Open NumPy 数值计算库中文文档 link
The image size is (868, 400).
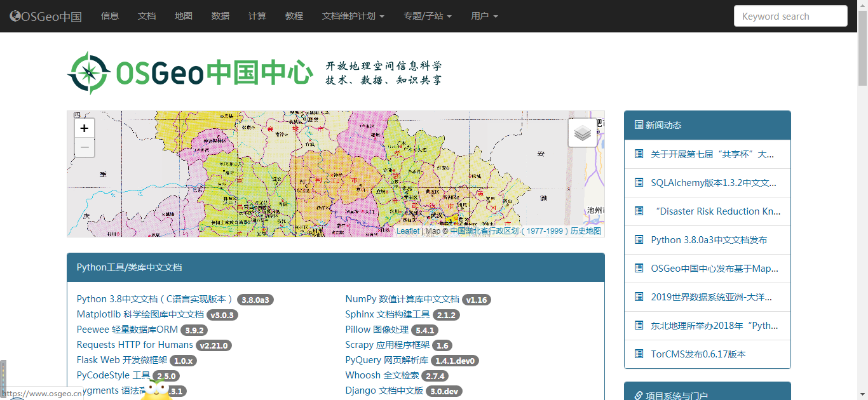(x=402, y=299)
